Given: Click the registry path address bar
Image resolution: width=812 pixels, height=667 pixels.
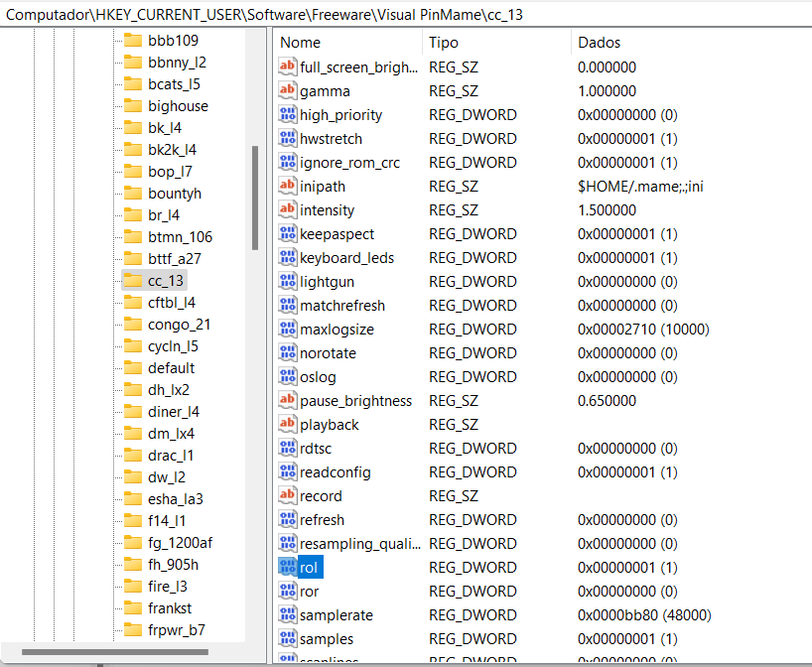Looking at the screenshot, I should [x=406, y=15].
